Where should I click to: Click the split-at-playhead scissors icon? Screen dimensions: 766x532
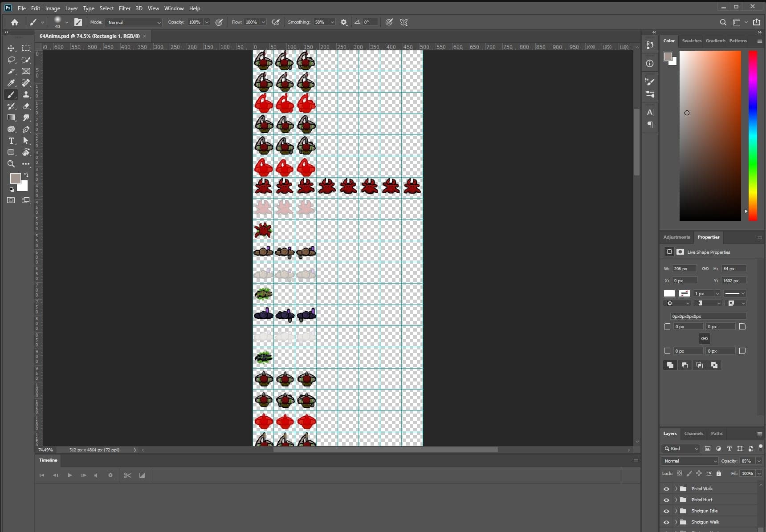point(127,475)
